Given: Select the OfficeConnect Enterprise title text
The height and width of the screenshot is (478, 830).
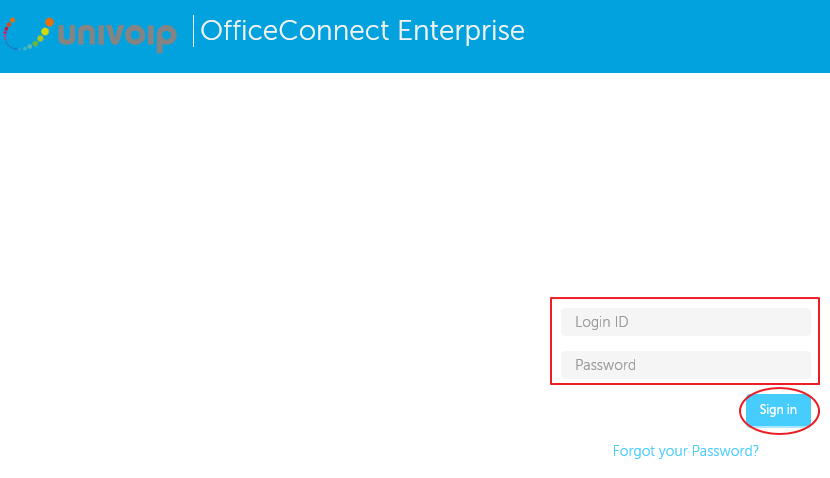Looking at the screenshot, I should coord(363,31).
